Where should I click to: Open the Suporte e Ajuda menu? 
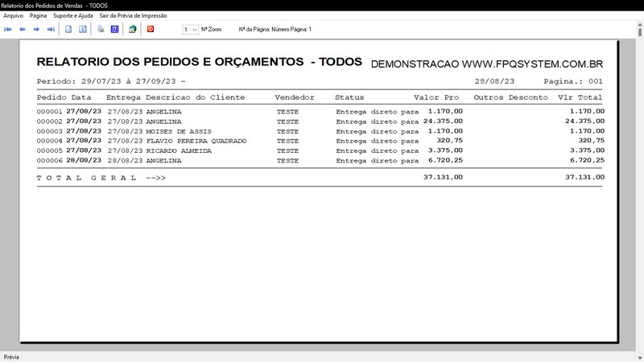[73, 15]
